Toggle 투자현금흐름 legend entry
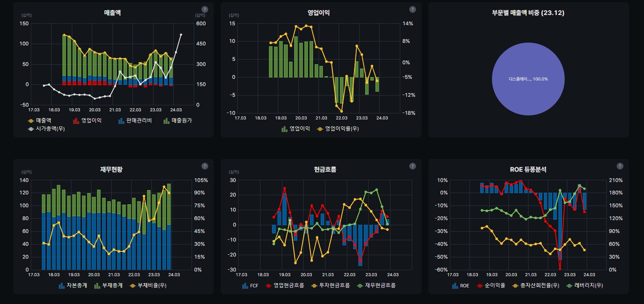 click(x=332, y=286)
